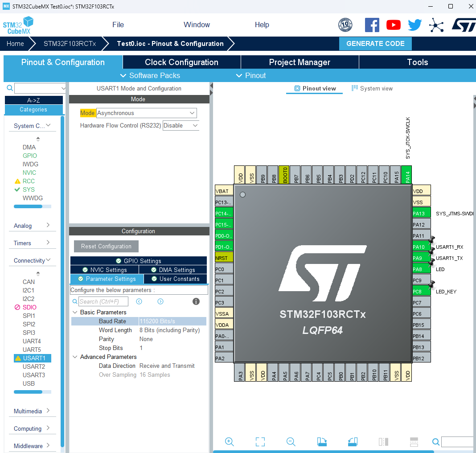Go to previous parameter search result
476x453 pixels.
pos(139,301)
